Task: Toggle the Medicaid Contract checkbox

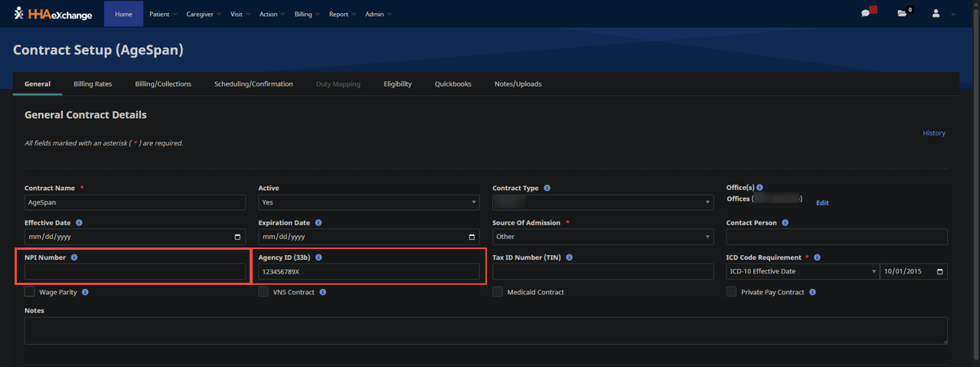Action: 498,292
